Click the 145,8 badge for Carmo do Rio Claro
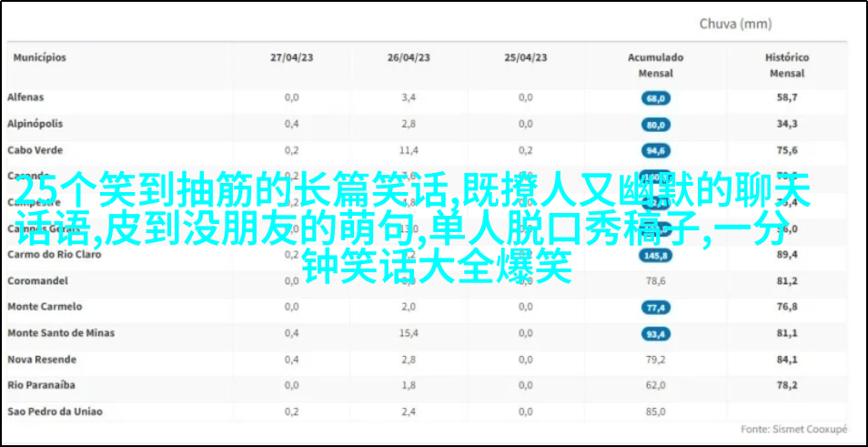This screenshot has width=868, height=447. tap(655, 256)
